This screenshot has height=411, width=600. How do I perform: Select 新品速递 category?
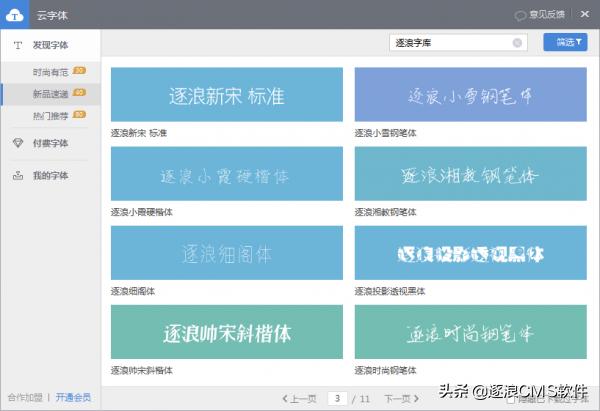tap(50, 94)
